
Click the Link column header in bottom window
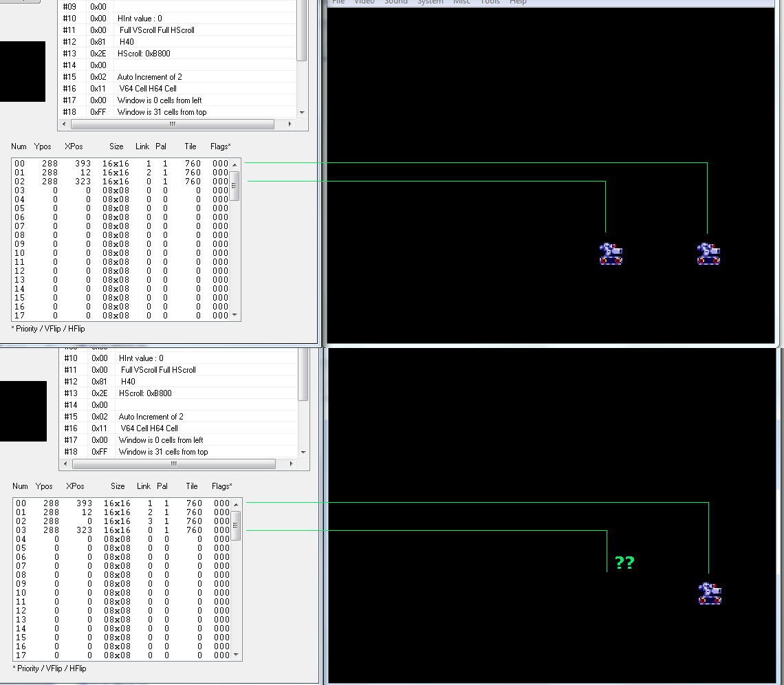[144, 486]
